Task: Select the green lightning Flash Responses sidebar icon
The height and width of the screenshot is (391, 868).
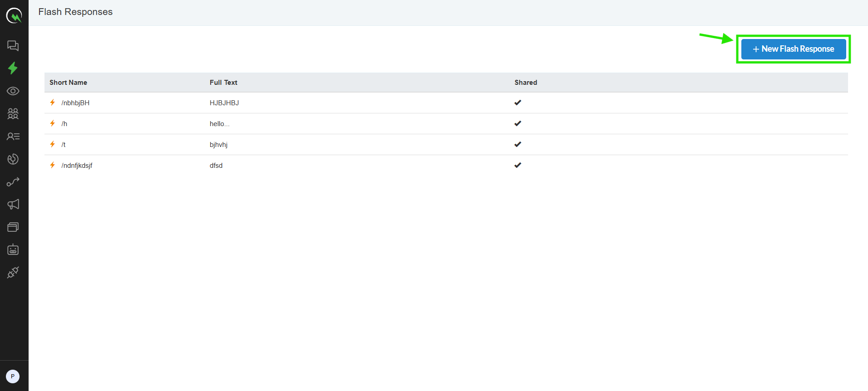Action: coord(13,68)
